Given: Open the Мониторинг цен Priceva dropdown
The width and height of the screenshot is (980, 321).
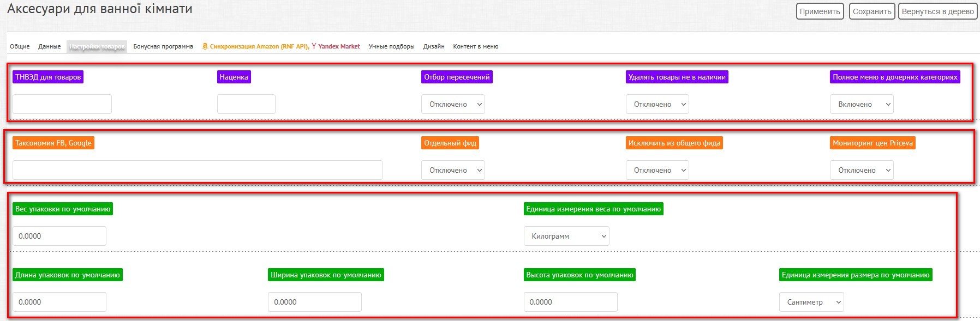Looking at the screenshot, I should tap(861, 170).
